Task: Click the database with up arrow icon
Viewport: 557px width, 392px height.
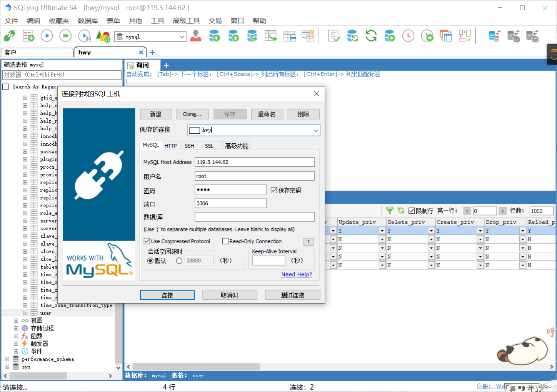Action: [x=233, y=36]
